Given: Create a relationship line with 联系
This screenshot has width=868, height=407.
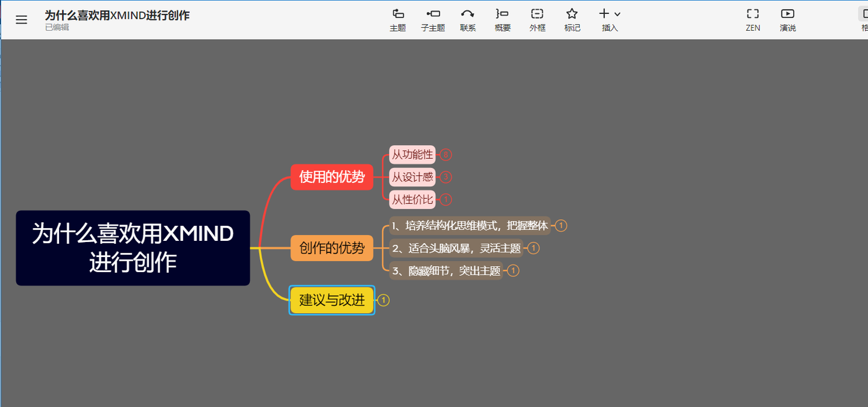Looking at the screenshot, I should point(468,19).
